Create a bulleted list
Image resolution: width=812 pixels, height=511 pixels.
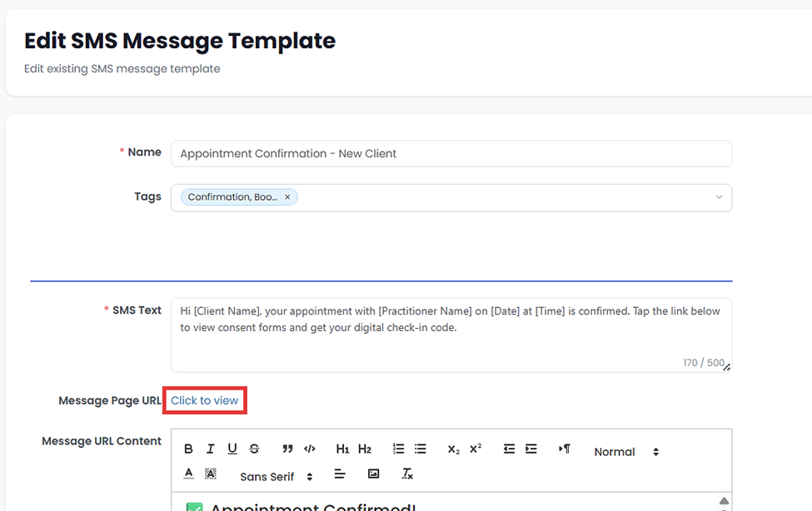point(421,449)
